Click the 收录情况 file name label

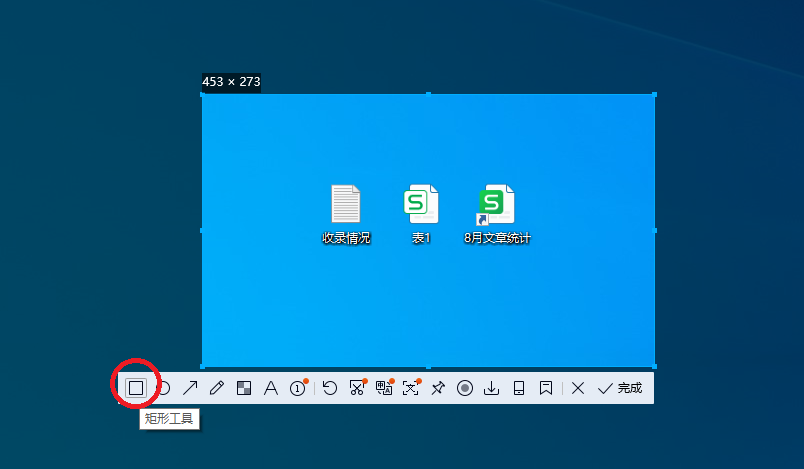click(346, 238)
